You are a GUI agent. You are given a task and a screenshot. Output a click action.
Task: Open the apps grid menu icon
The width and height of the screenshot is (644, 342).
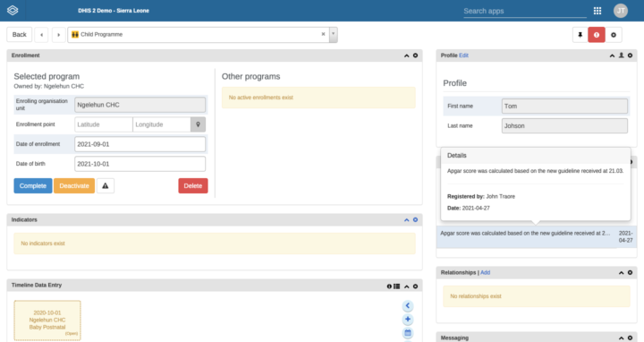coord(597,11)
